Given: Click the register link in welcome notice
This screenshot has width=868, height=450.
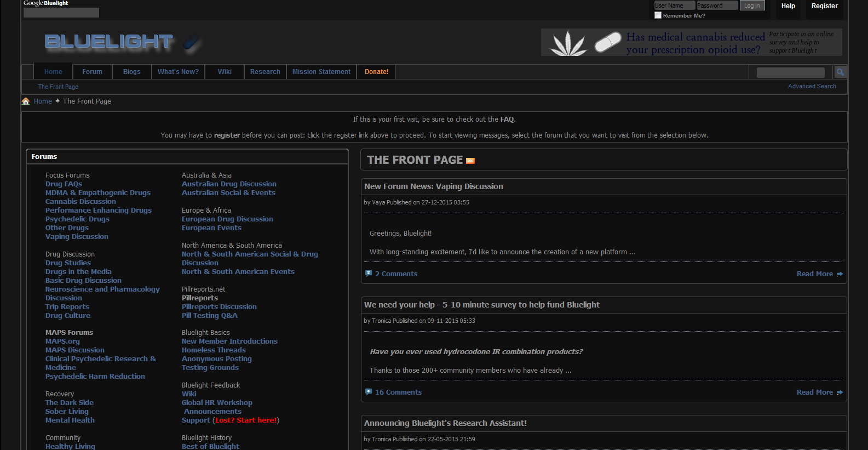Looking at the screenshot, I should tap(227, 135).
